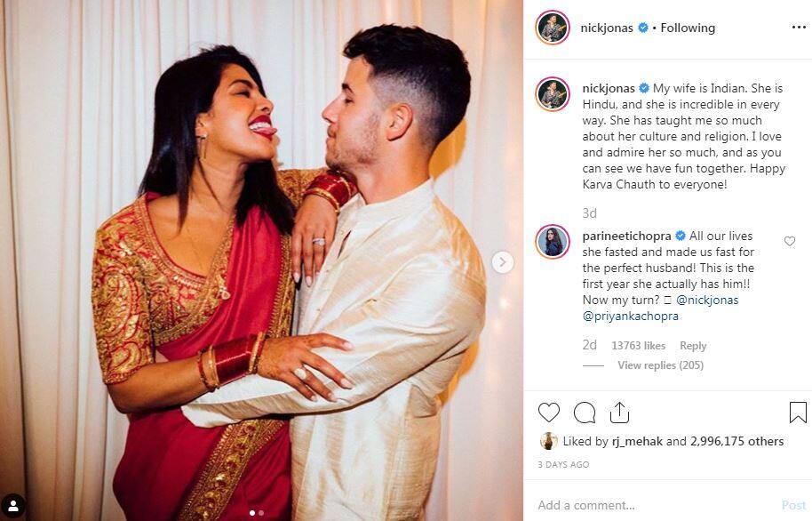Like the post with the heart icon
This screenshot has width=812, height=521.
pos(549,413)
